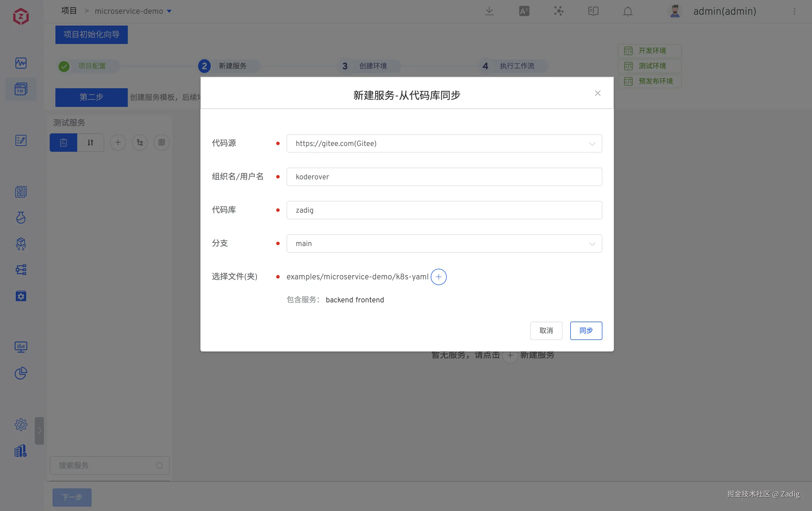Expand the collapsed sidebar arrow
Viewport: 812px width, 511px height.
pyautogui.click(x=39, y=430)
